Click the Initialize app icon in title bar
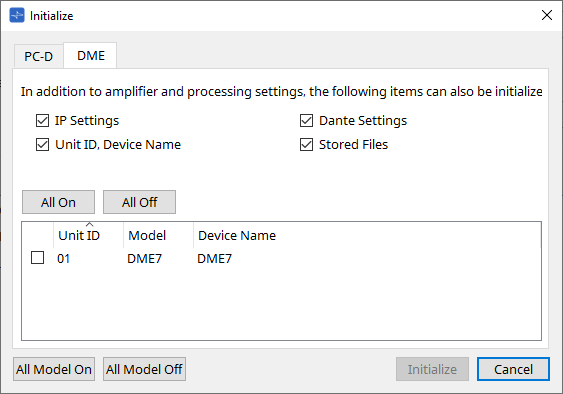This screenshot has height=394, width=563. pos(17,15)
